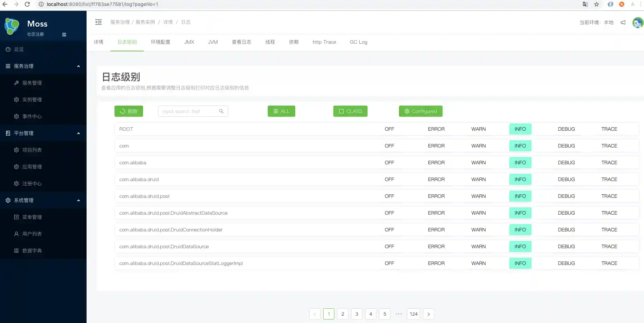Focus the logger search text field

pos(188,111)
